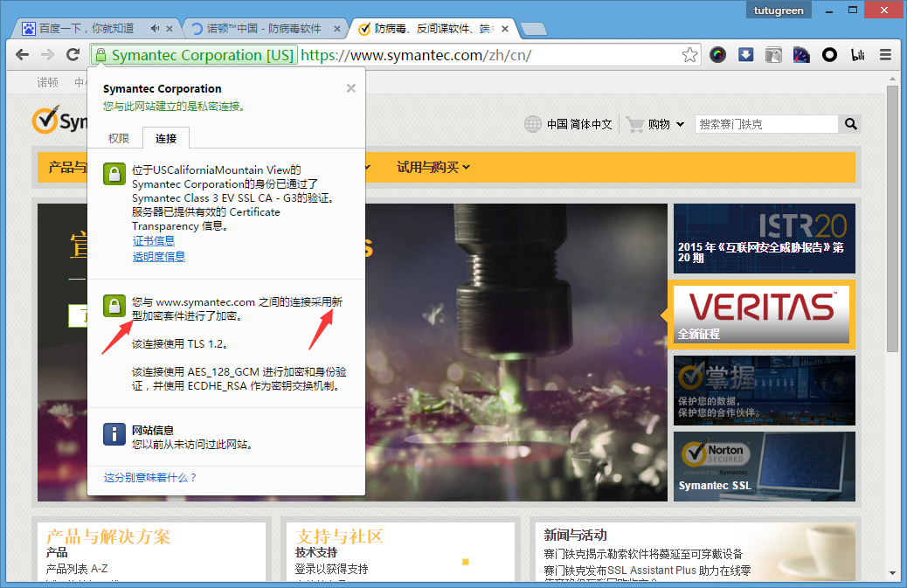Click the green padlock in the address bar
Viewport: 907px width, 588px height.
(x=100, y=55)
